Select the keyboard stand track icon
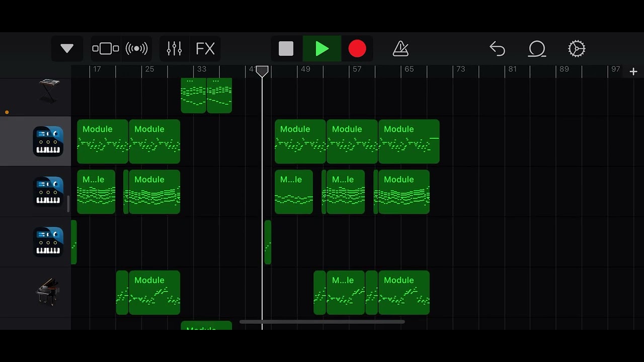 (x=49, y=91)
